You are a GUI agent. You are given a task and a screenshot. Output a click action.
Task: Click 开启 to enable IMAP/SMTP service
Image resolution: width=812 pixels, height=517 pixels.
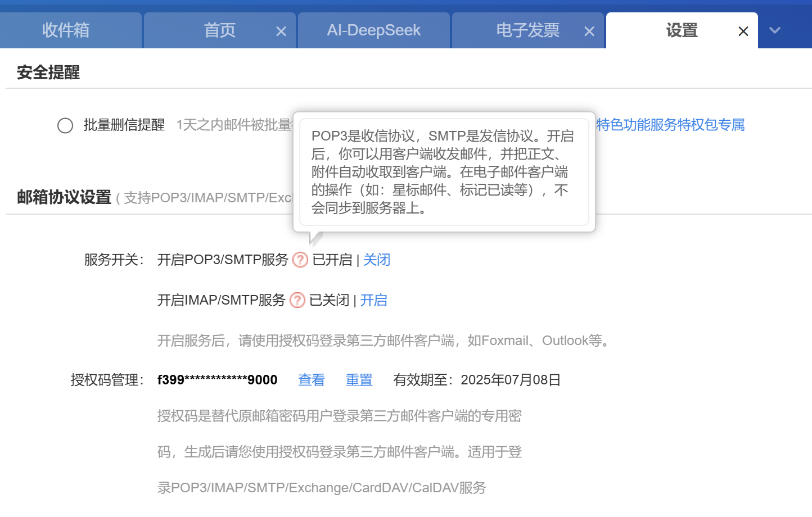coord(374,300)
